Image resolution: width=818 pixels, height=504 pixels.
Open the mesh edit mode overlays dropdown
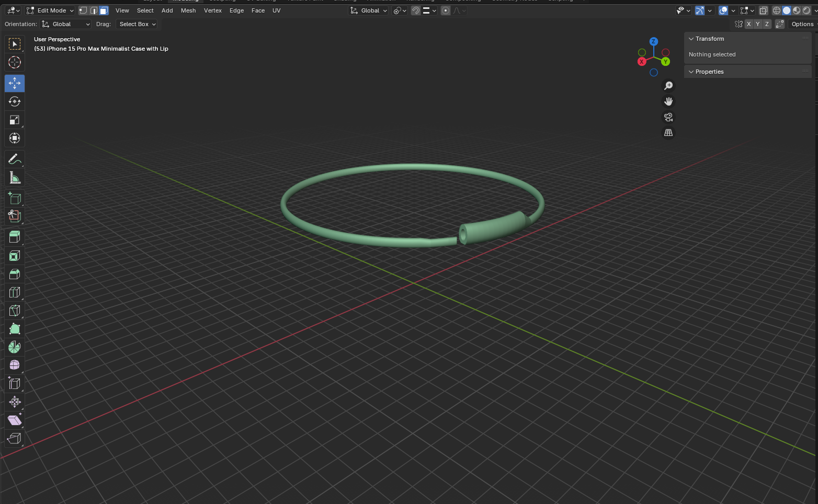[x=747, y=10]
